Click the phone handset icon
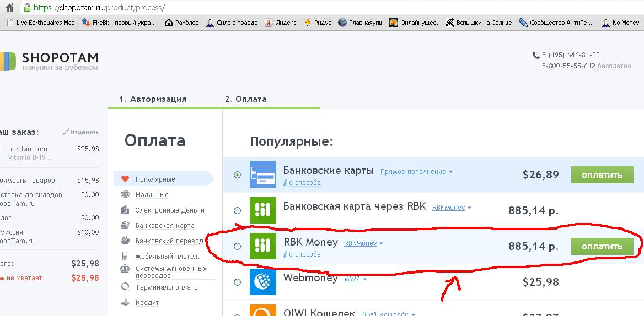 point(536,55)
